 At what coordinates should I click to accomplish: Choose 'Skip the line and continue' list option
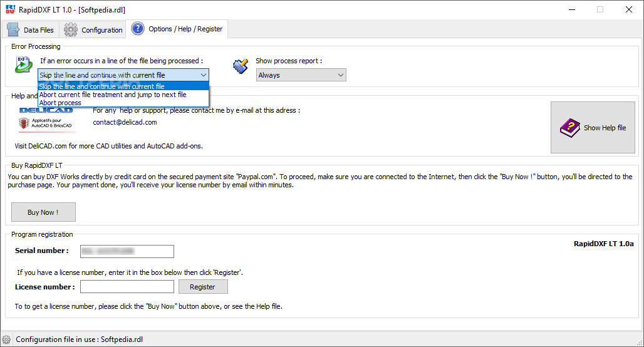click(x=123, y=86)
